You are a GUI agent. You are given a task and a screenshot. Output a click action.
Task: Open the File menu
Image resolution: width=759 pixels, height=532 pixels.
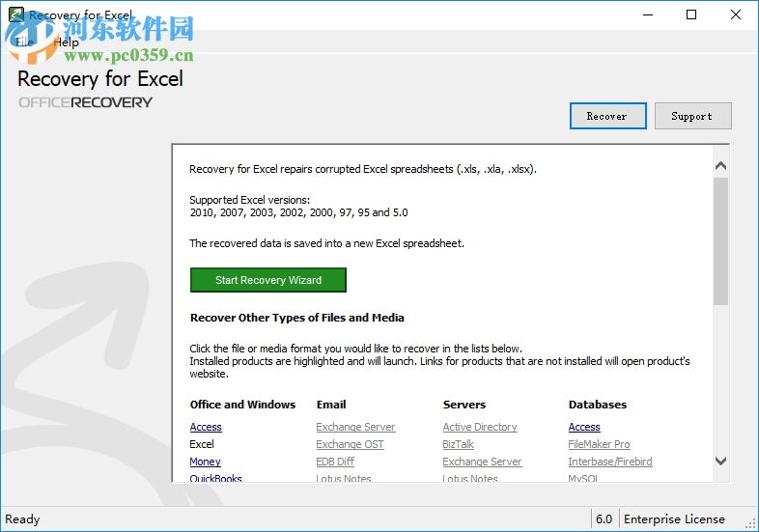pyautogui.click(x=24, y=42)
